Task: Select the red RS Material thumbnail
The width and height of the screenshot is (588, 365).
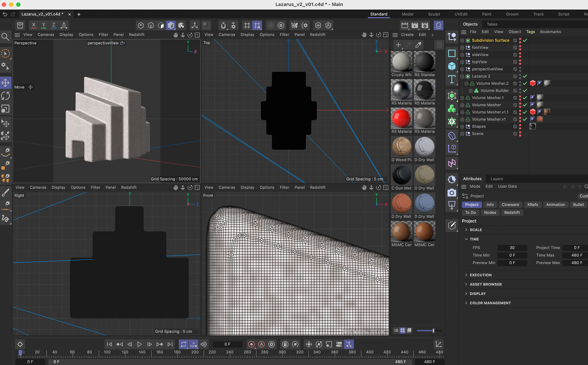Action: pos(401,118)
